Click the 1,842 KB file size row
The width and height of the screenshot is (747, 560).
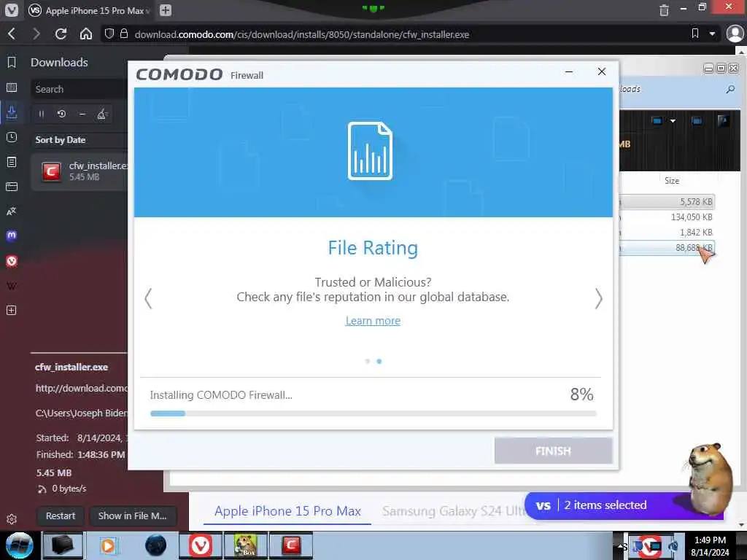[x=667, y=233]
